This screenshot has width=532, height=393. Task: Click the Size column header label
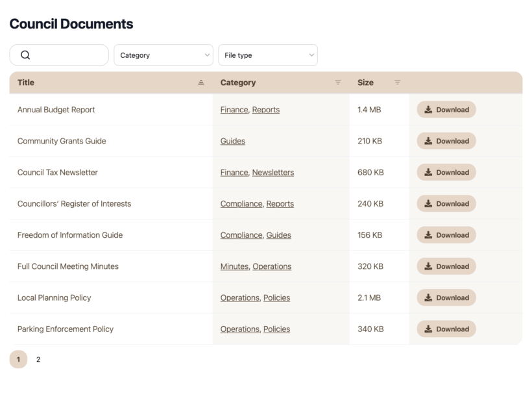coord(365,82)
